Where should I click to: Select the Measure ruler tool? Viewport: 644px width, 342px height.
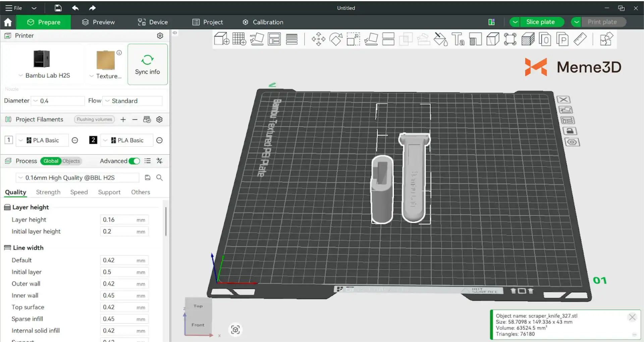tap(580, 39)
